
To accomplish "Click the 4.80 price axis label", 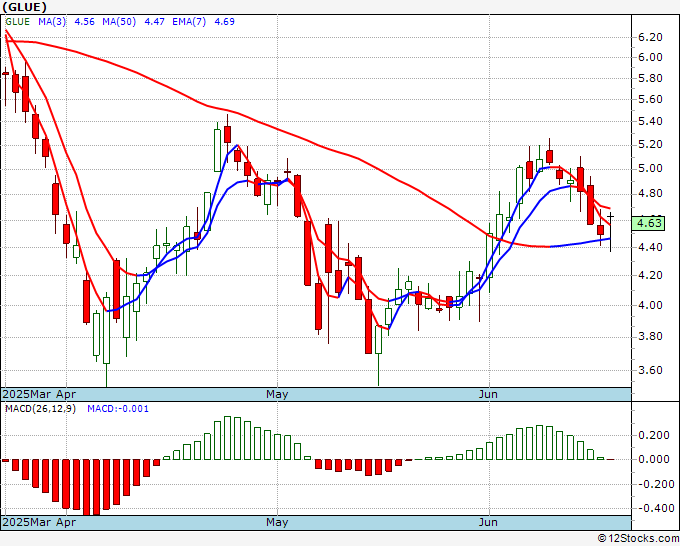I will click(651, 193).
